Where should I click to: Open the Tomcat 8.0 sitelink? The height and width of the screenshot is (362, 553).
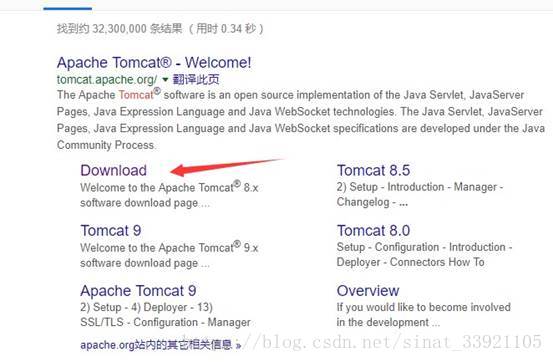pos(373,231)
